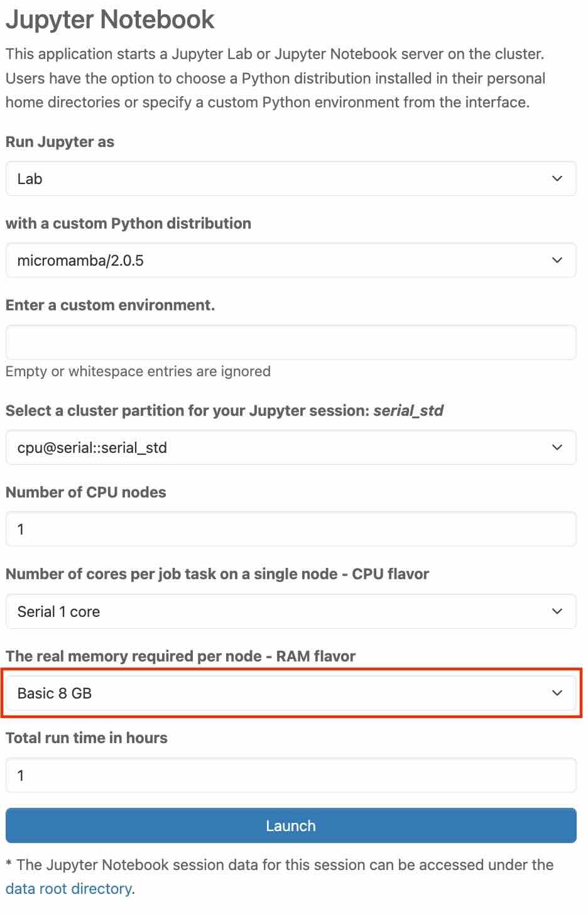Click the Enter a custom environment label

[x=110, y=305]
